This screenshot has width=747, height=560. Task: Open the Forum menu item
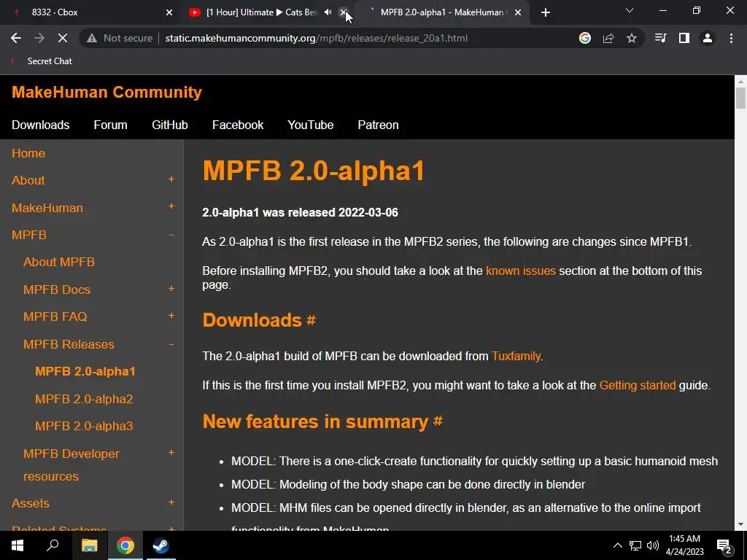[x=111, y=125]
